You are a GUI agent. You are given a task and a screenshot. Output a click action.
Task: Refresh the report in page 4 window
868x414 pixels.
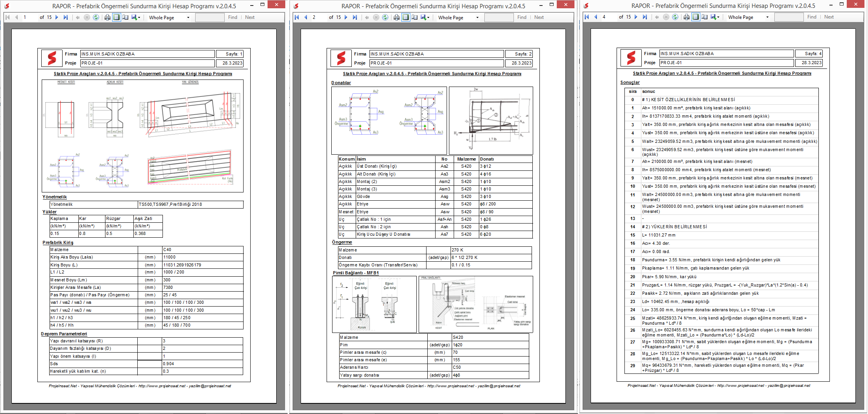675,17
